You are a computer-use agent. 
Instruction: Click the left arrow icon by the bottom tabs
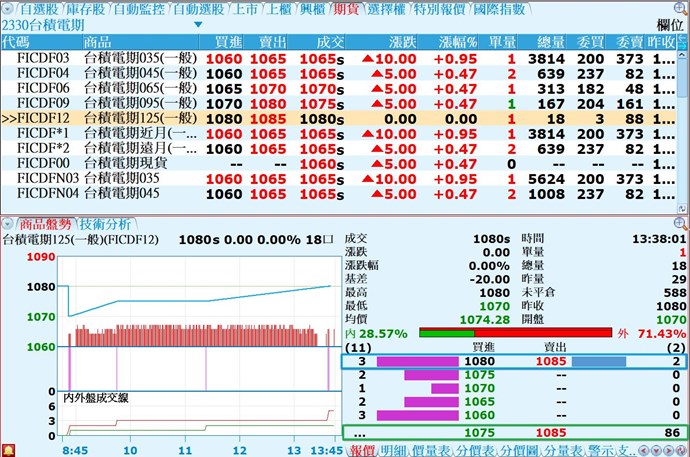click(643, 450)
